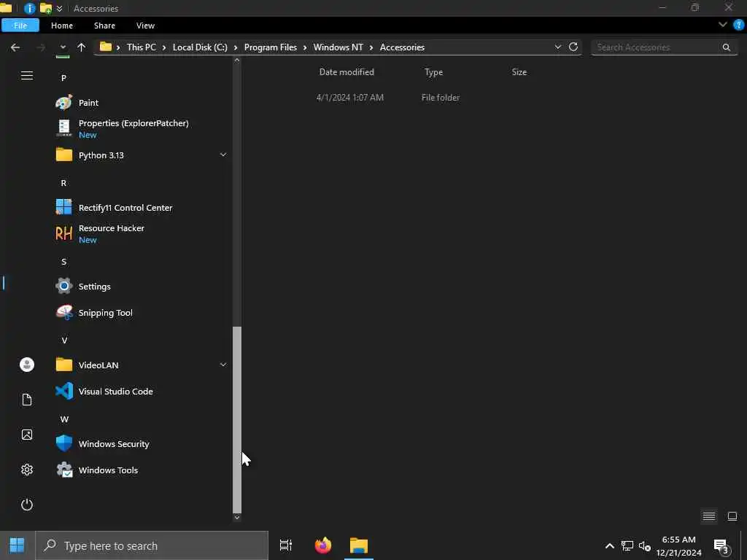Open Explorer help question mark
This screenshot has width=747, height=560.
click(x=739, y=26)
